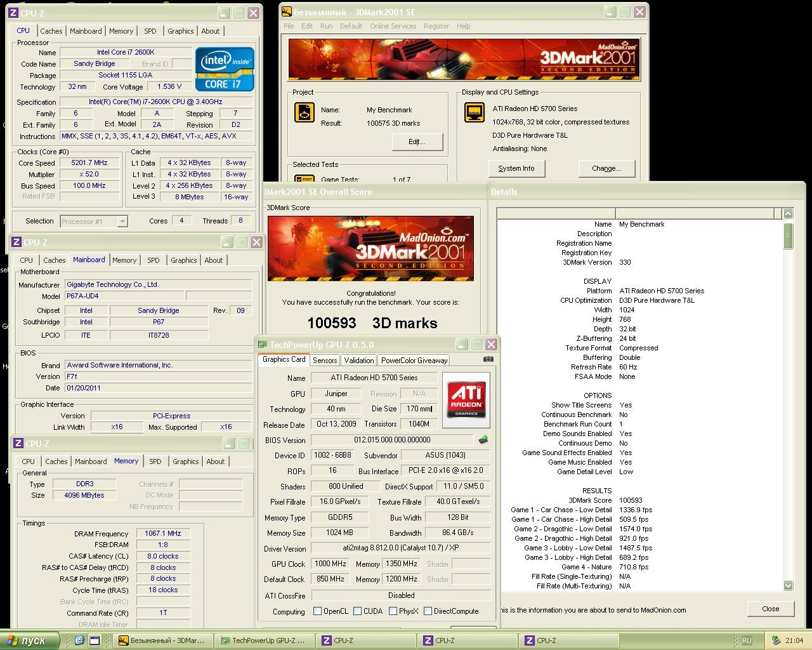This screenshot has height=650, width=812.
Task: Click the Internet Explorer quick launch icon
Action: pos(79,640)
